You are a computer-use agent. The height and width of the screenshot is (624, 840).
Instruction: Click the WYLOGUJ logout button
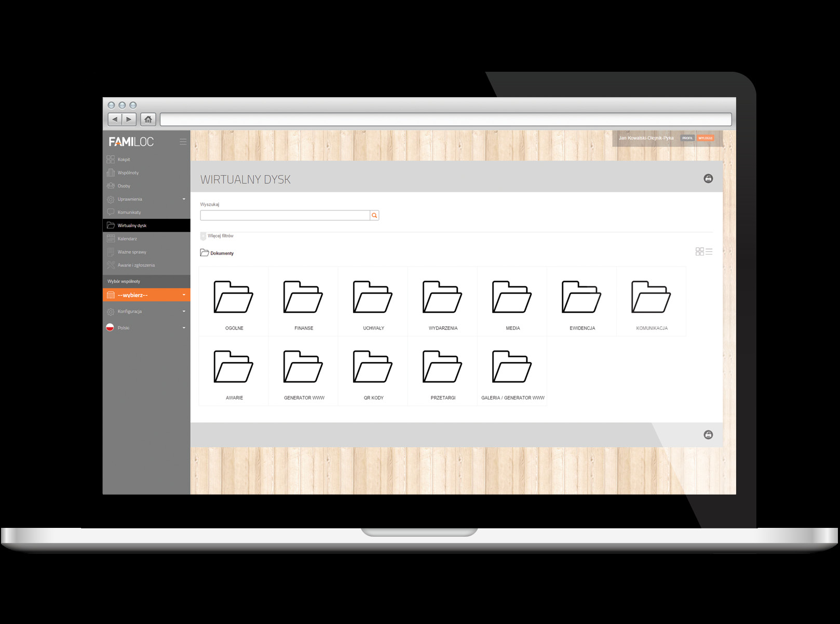pyautogui.click(x=705, y=138)
